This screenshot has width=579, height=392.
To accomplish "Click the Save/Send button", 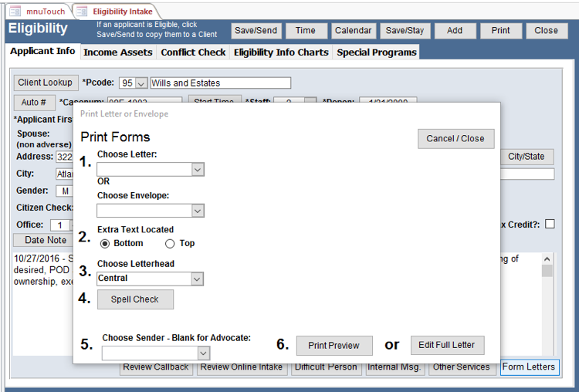I will click(x=256, y=31).
